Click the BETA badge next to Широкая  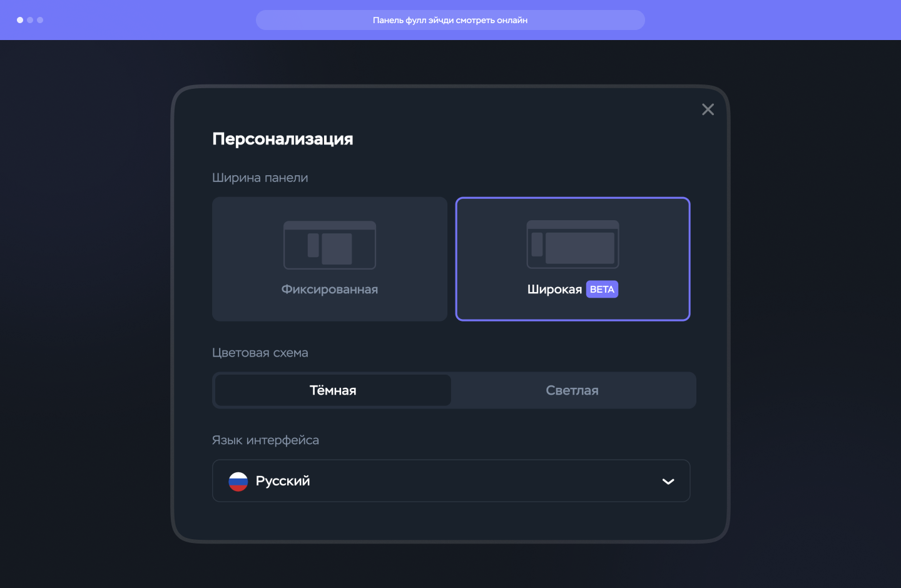pos(602,289)
